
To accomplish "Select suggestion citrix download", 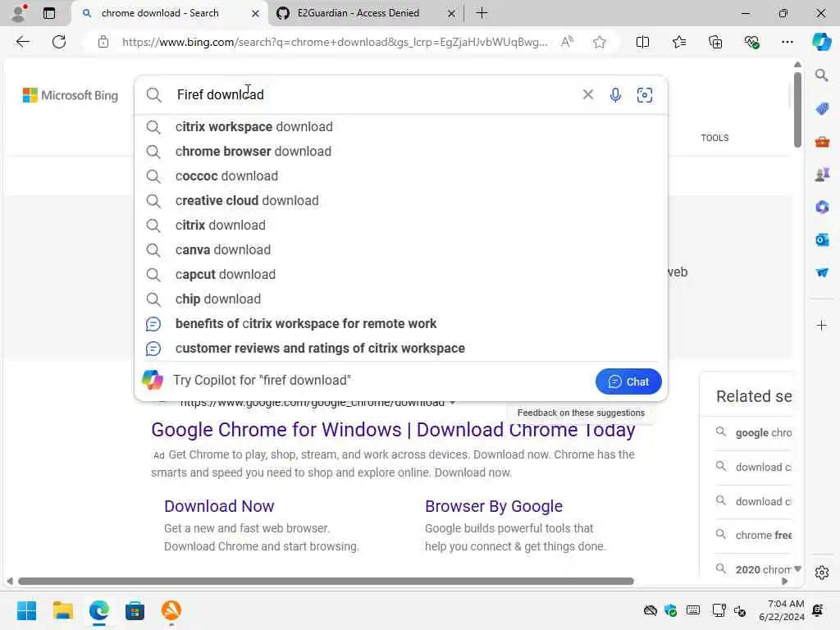I will coord(400,226).
